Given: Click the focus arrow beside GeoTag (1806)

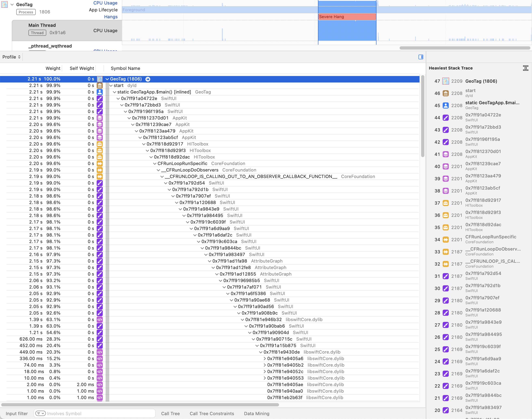Looking at the screenshot, I should coord(148,79).
